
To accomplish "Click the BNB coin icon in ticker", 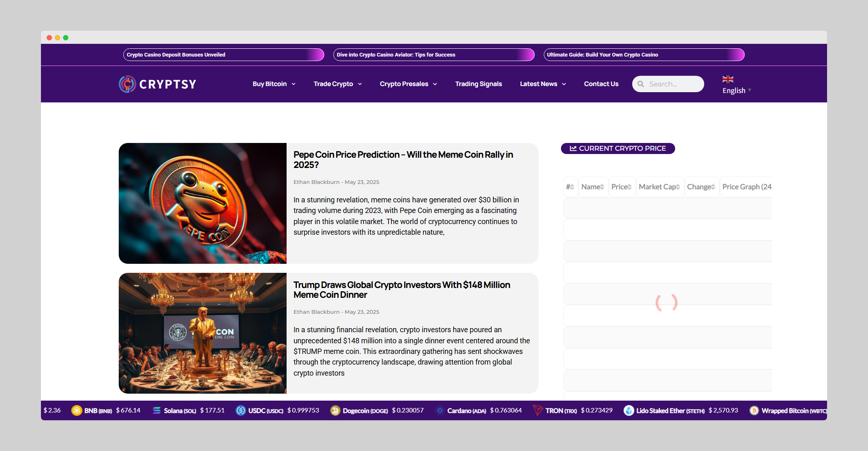I will pos(77,410).
